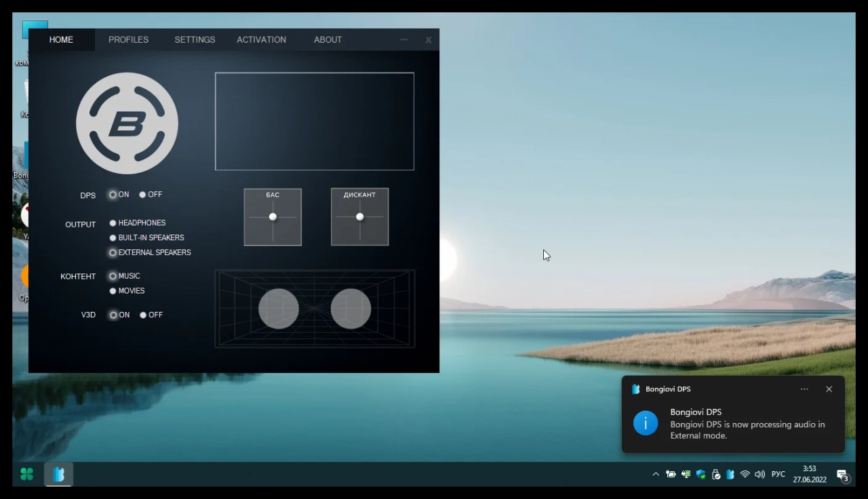Open Windows Security shield tray icon
Viewport: 868px width, 499px height.
point(701,475)
